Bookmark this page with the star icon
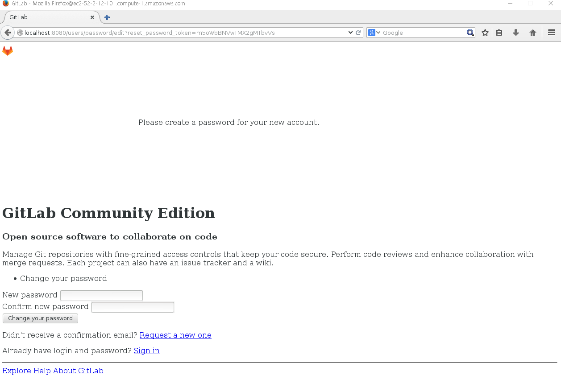This screenshot has width=561, height=392. coord(485,33)
